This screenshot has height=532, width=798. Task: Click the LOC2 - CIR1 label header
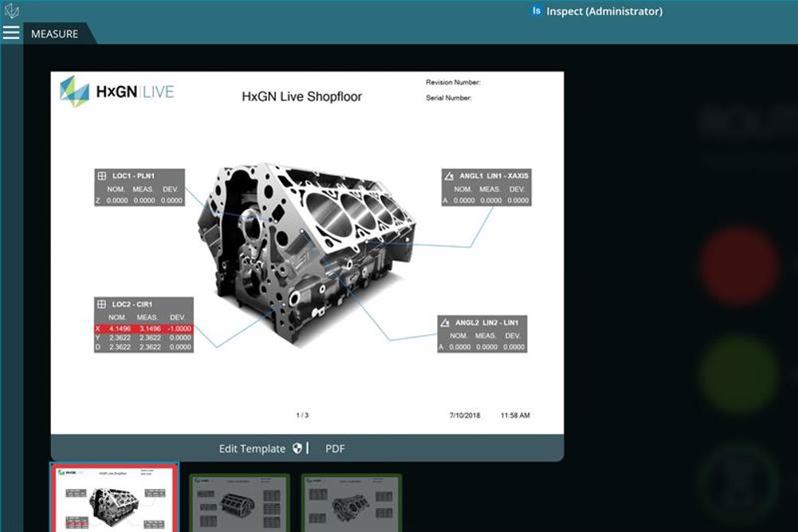click(132, 304)
